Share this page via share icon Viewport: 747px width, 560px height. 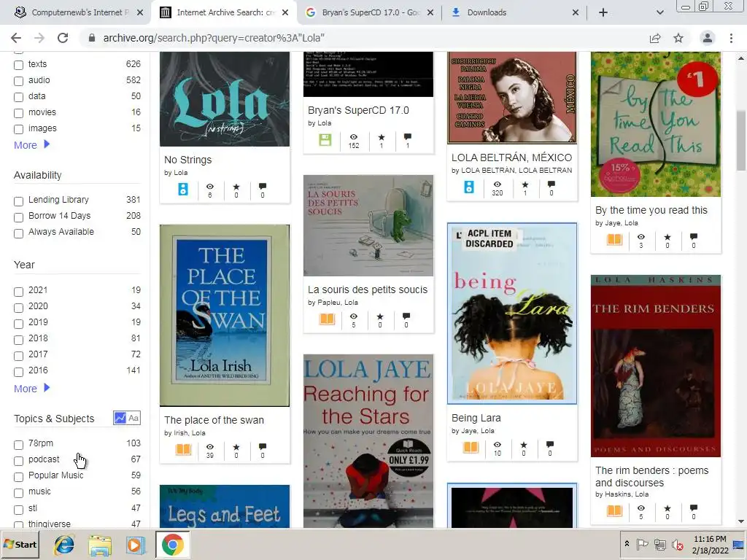pos(655,38)
